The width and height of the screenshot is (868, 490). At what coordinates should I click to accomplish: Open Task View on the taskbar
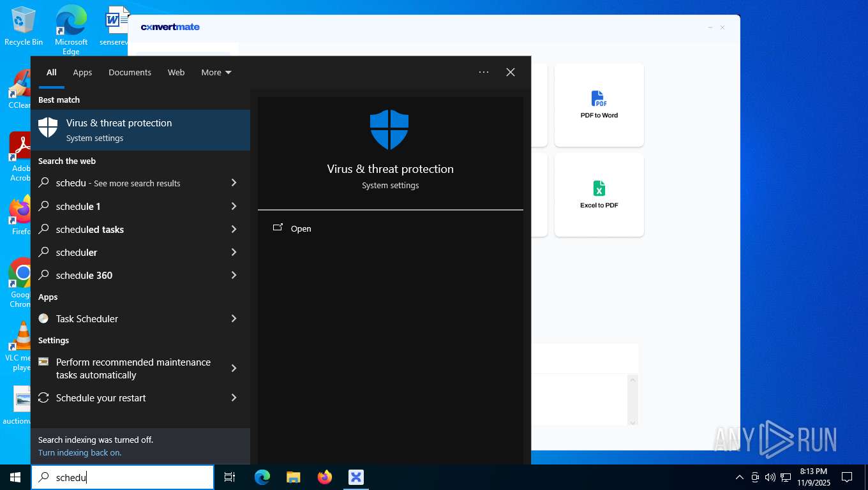click(230, 477)
